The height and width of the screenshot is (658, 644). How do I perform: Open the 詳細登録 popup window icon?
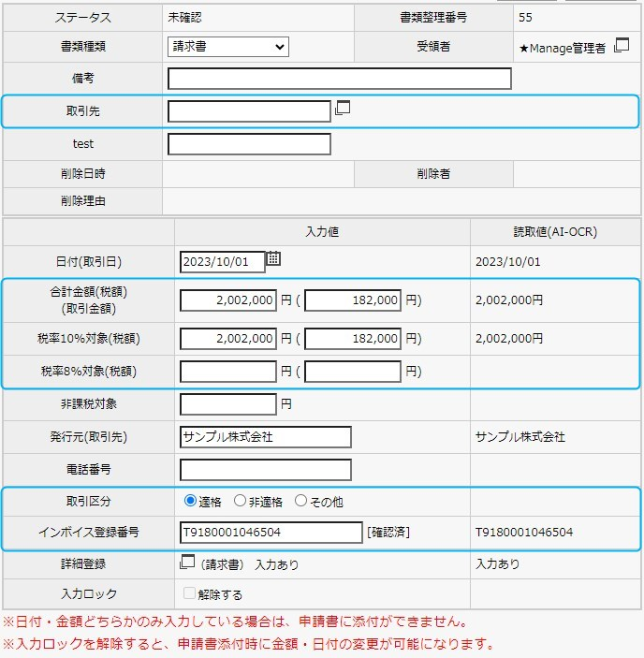point(187,562)
